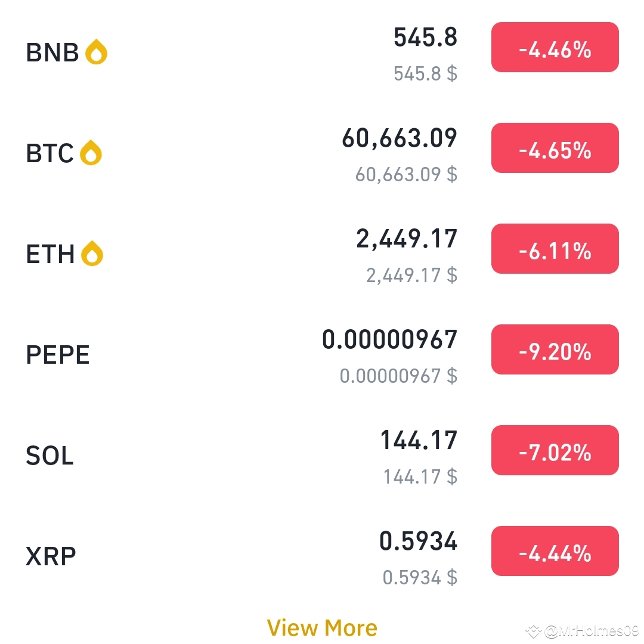Toggle the -4.65% change badge for BTC
This screenshot has width=644, height=644.
point(555,148)
